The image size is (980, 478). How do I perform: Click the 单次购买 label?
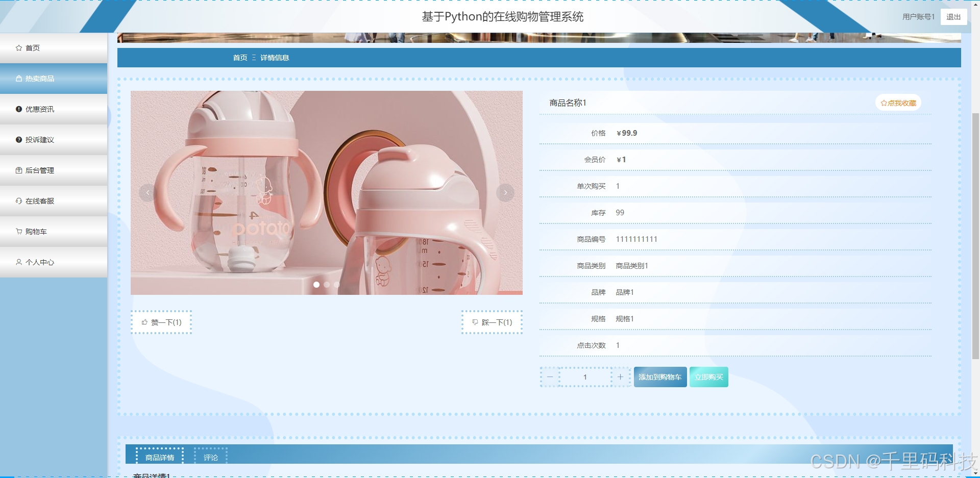click(591, 186)
